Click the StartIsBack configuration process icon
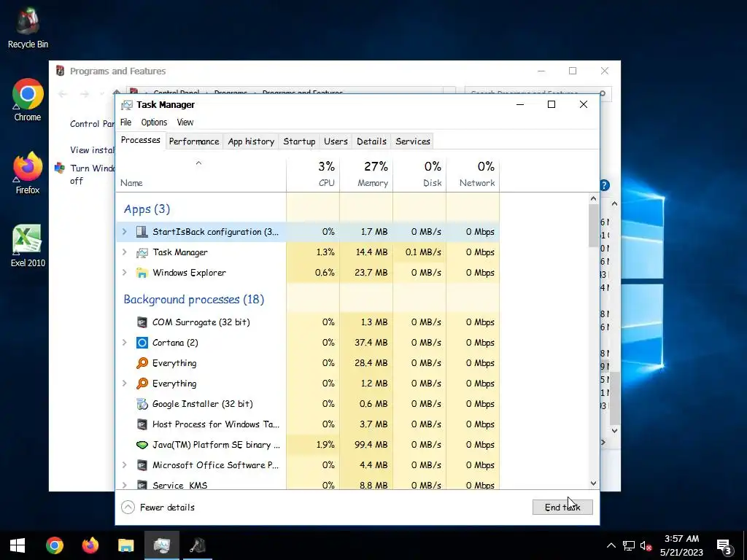The height and width of the screenshot is (560, 747). 142,232
